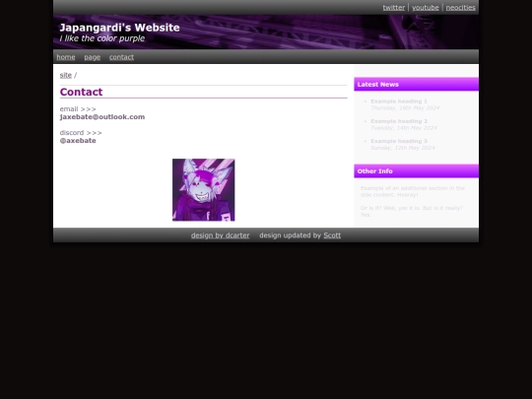
Task: Click the 'I like the color purple' tagline
Action: [102, 38]
